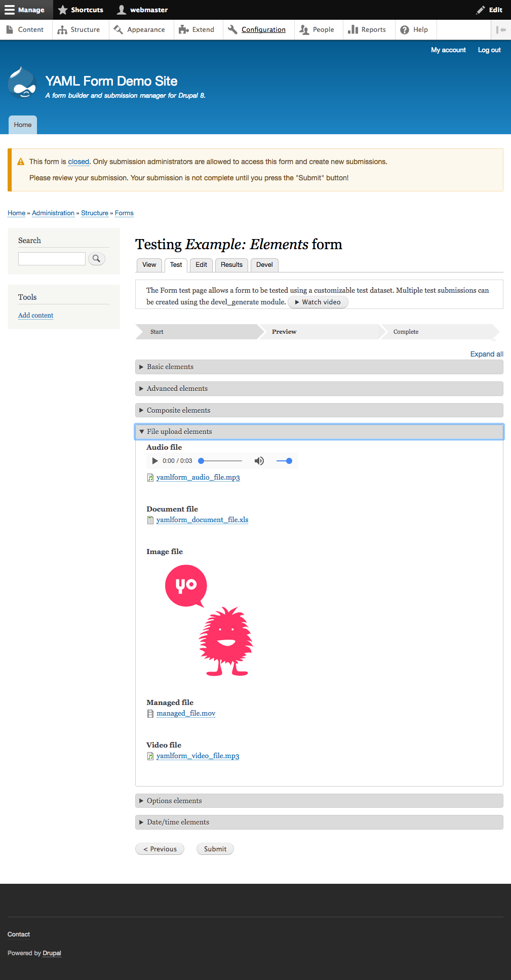The height and width of the screenshot is (980, 511).
Task: Click the search input field
Action: point(52,259)
